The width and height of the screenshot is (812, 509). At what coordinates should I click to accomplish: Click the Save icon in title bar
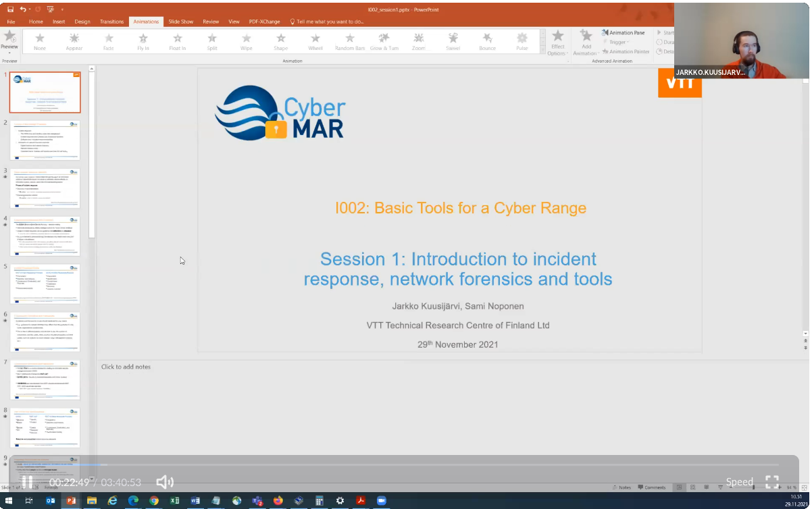(x=10, y=9)
